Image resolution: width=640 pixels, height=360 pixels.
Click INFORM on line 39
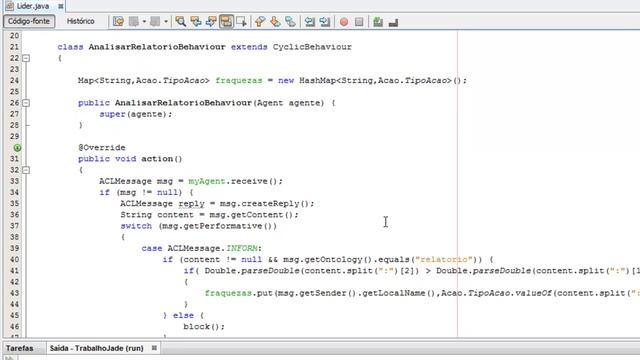coord(242,248)
